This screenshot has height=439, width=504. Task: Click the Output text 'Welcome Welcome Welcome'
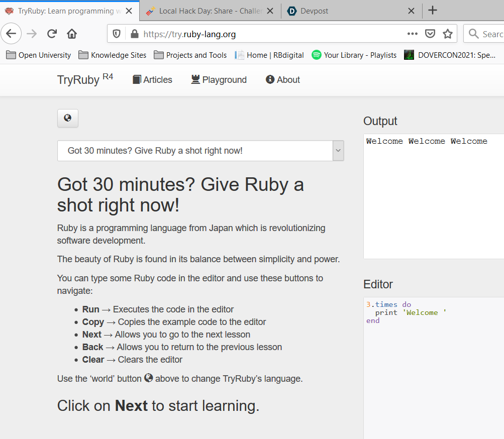pos(427,141)
